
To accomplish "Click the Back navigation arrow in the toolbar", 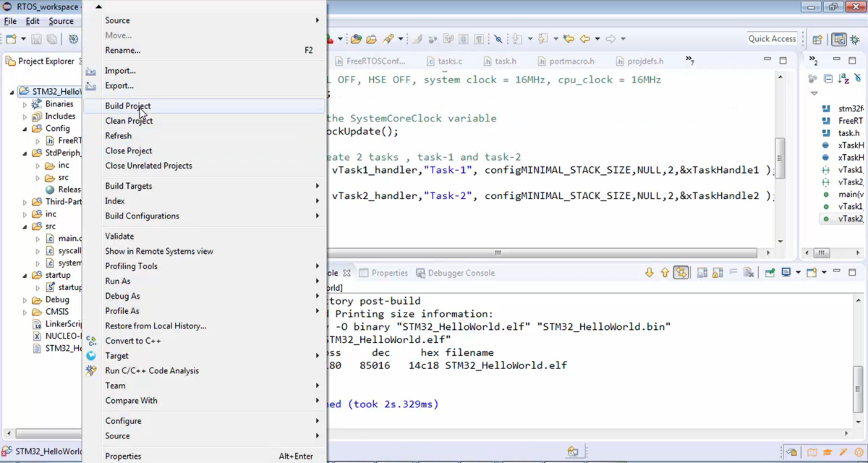I will (584, 38).
